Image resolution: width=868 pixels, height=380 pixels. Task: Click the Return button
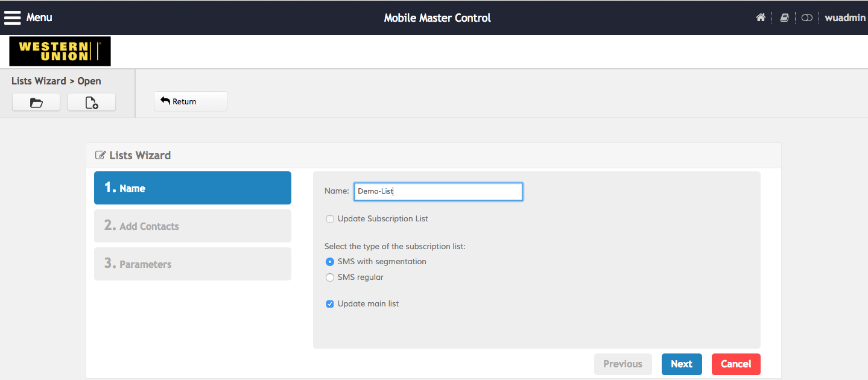[x=190, y=101]
